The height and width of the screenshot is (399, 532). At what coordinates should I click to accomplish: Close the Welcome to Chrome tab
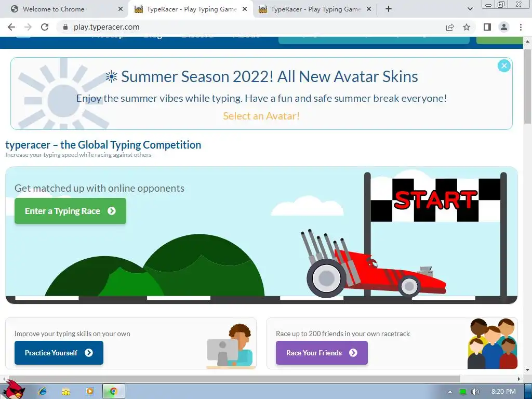click(121, 9)
